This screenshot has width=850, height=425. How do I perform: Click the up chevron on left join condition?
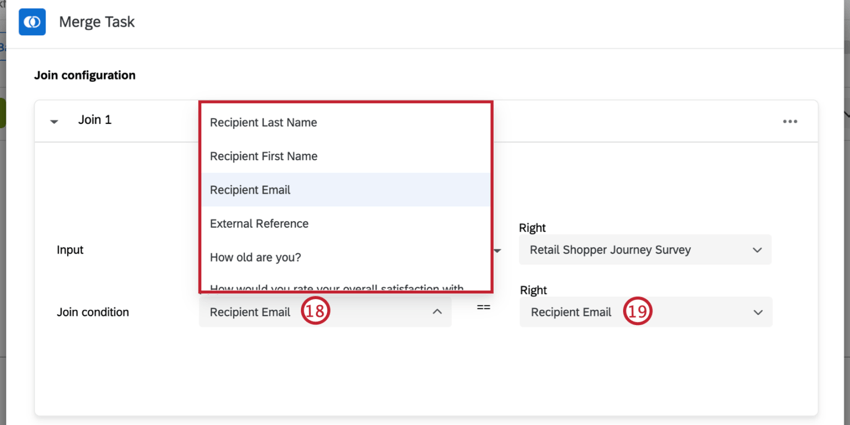[x=437, y=312]
